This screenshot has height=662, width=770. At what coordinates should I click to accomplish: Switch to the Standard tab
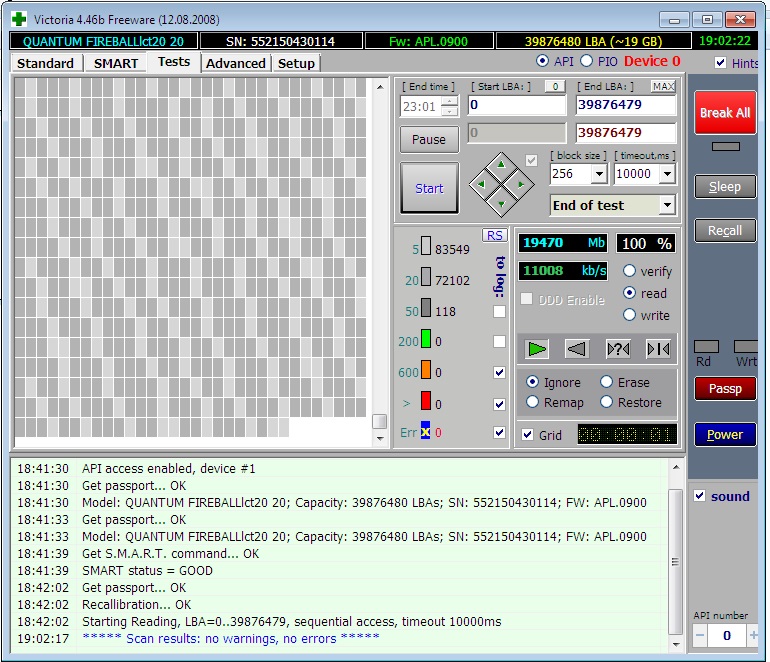pyautogui.click(x=46, y=63)
